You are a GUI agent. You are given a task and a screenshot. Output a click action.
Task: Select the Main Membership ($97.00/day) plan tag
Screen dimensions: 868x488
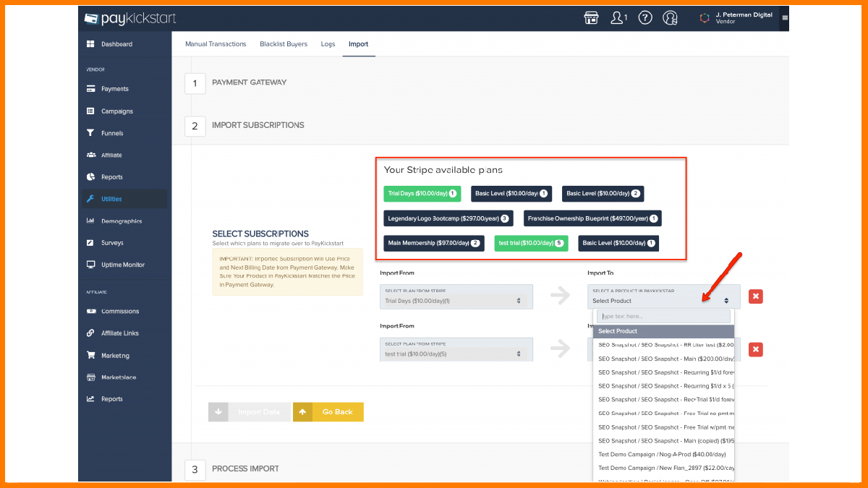coord(433,244)
